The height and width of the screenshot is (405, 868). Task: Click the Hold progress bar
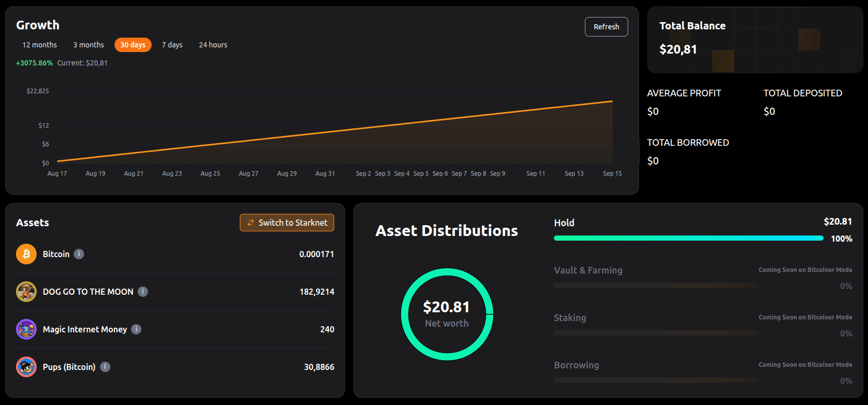(689, 238)
